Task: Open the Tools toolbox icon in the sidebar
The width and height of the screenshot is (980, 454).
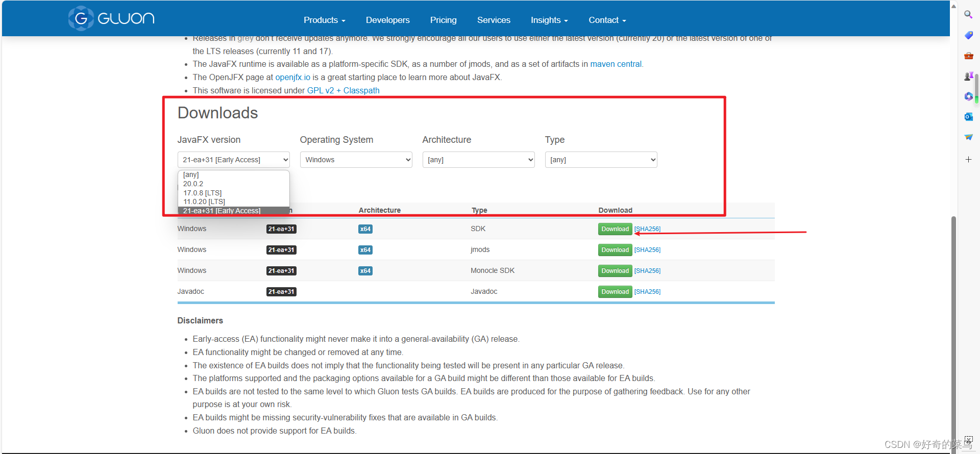Action: (968, 56)
